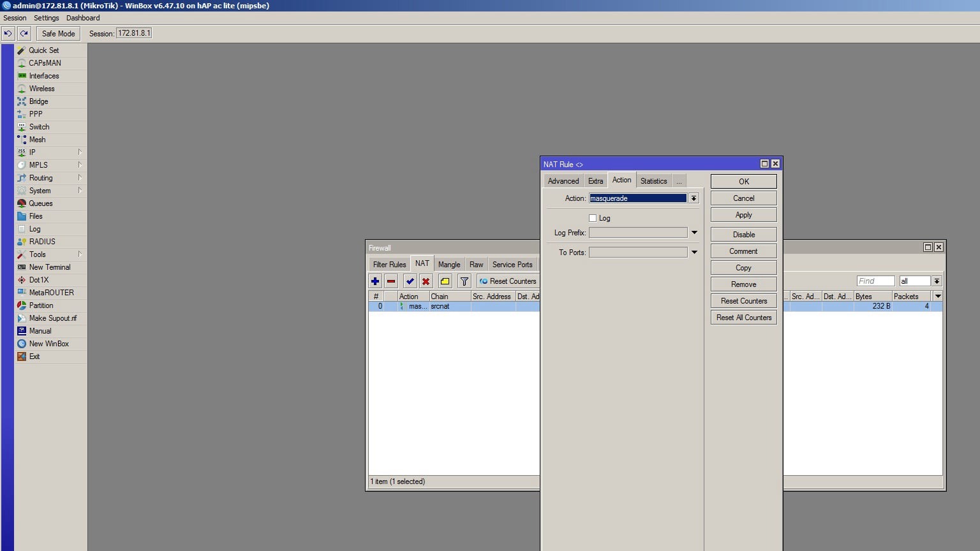Click the Find search field
The image size is (980, 551).
(x=875, y=281)
